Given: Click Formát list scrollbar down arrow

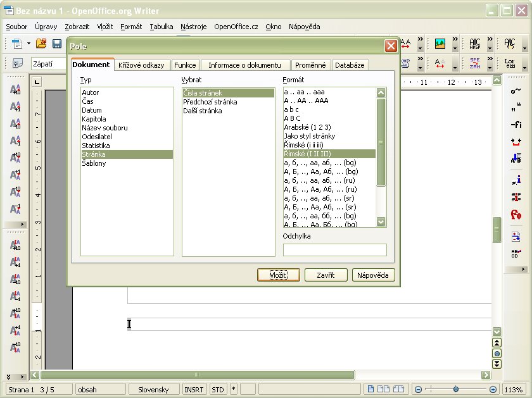Looking at the screenshot, I should [381, 221].
